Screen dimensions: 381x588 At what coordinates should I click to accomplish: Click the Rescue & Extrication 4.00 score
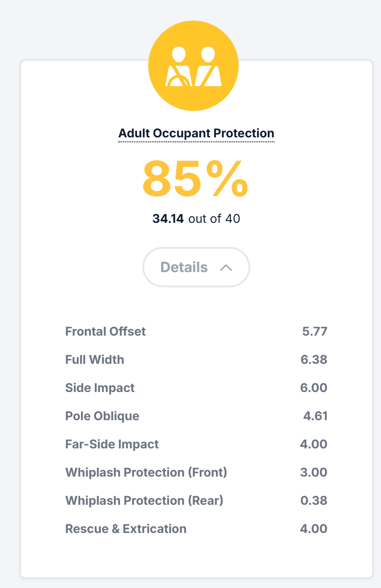point(314,529)
